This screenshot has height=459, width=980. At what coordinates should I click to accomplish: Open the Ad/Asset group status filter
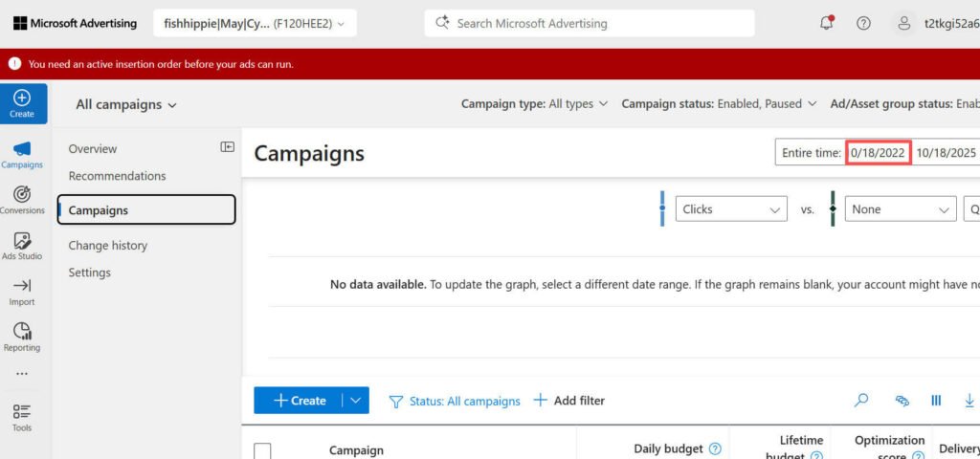[x=904, y=103]
